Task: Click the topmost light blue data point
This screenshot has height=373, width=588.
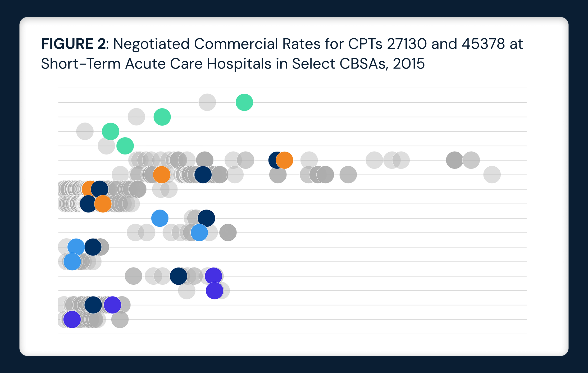Action: (160, 218)
